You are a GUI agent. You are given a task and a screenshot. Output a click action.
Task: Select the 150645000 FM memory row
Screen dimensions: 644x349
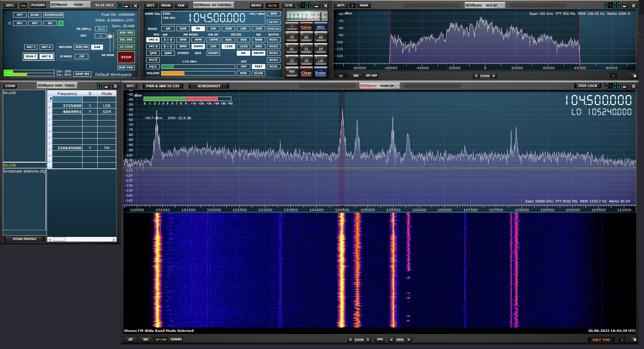coord(83,148)
